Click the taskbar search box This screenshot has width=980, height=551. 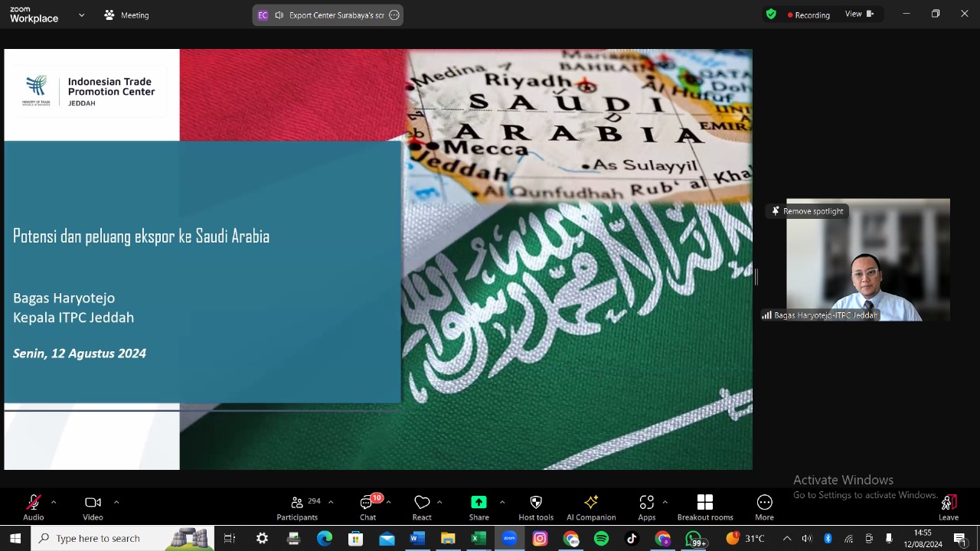pyautogui.click(x=122, y=538)
